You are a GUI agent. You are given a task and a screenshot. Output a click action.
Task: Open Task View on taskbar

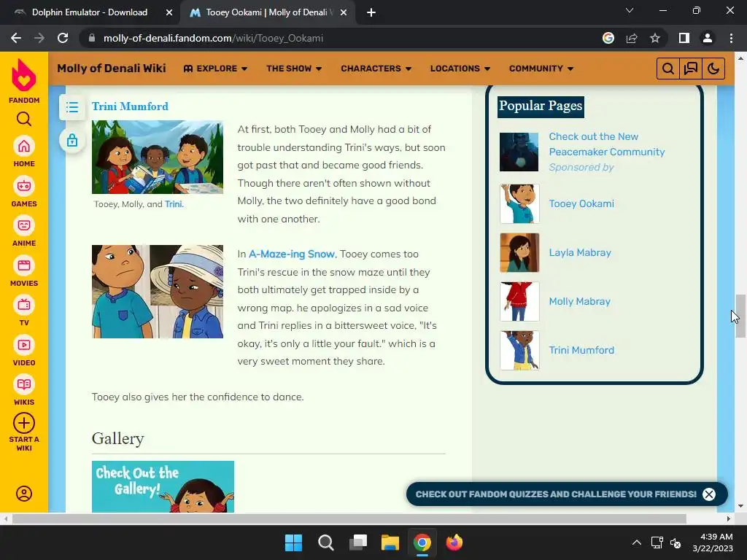point(358,542)
